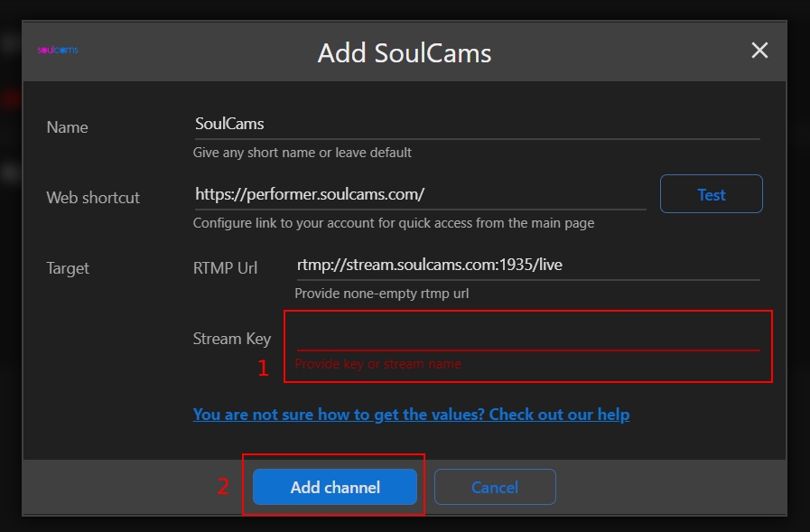Click the 'RTMP Url' label
Image resolution: width=810 pixels, height=532 pixels.
[225, 268]
